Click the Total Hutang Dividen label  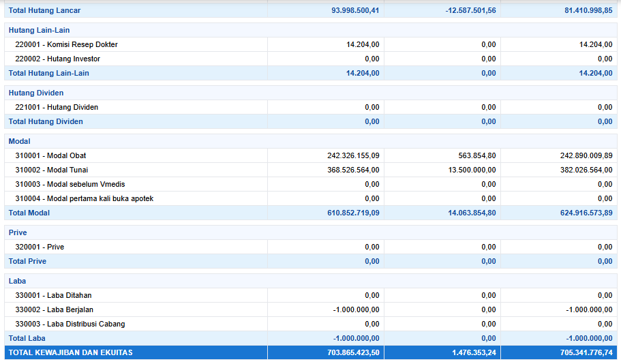coord(46,121)
